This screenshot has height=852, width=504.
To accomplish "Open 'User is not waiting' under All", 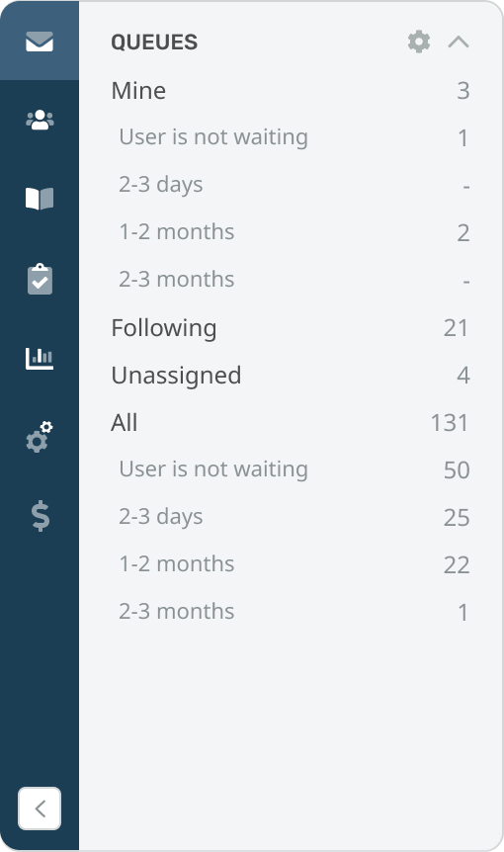I will (294, 469).
